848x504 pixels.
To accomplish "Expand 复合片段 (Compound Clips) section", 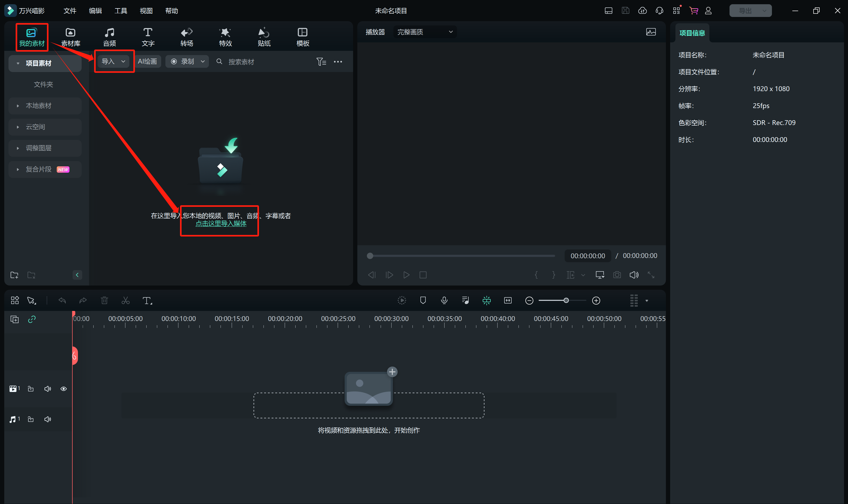I will click(17, 169).
